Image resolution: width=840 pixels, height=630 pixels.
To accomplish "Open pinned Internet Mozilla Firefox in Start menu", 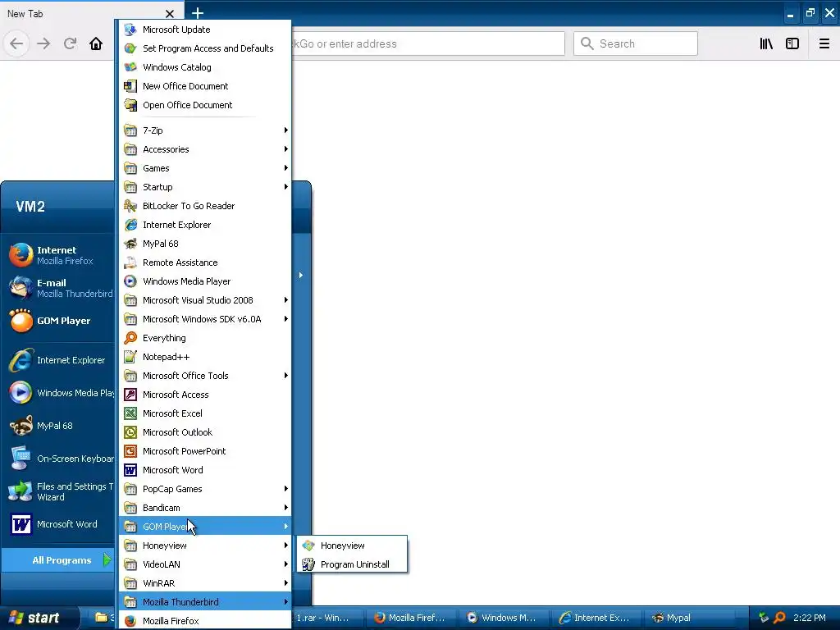I will click(59, 255).
